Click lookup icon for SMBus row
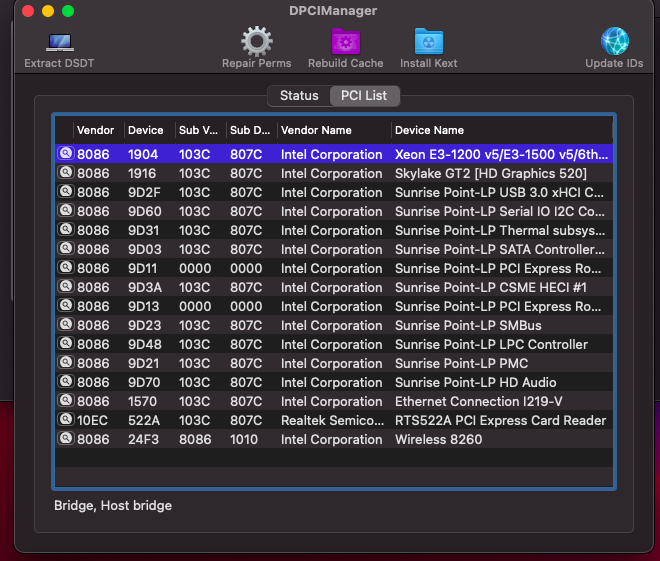 tap(66, 324)
